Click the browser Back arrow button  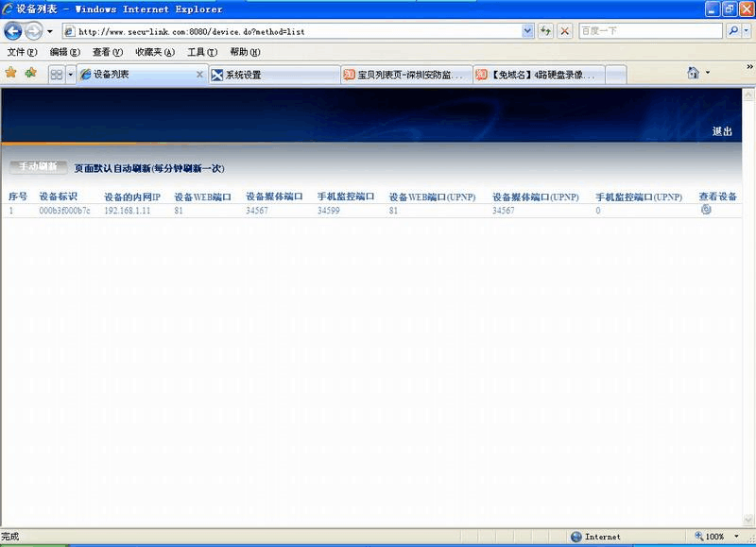(x=13, y=30)
